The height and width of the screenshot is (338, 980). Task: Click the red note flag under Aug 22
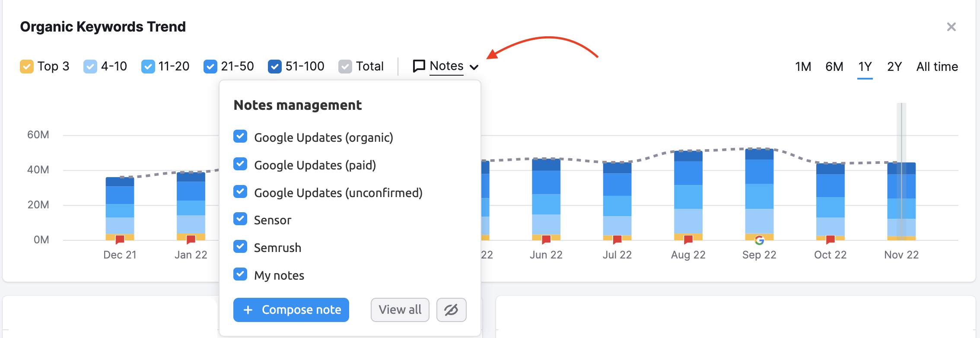(x=688, y=239)
